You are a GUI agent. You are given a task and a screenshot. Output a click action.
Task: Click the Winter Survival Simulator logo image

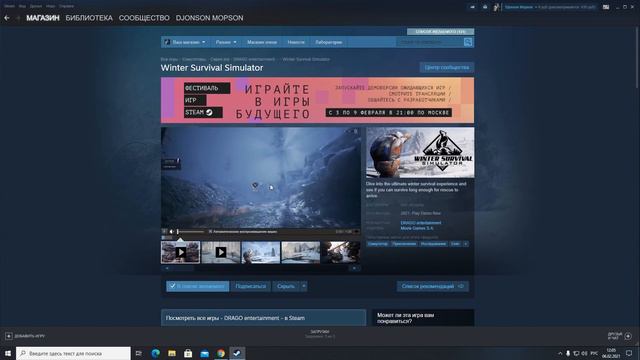(420, 153)
